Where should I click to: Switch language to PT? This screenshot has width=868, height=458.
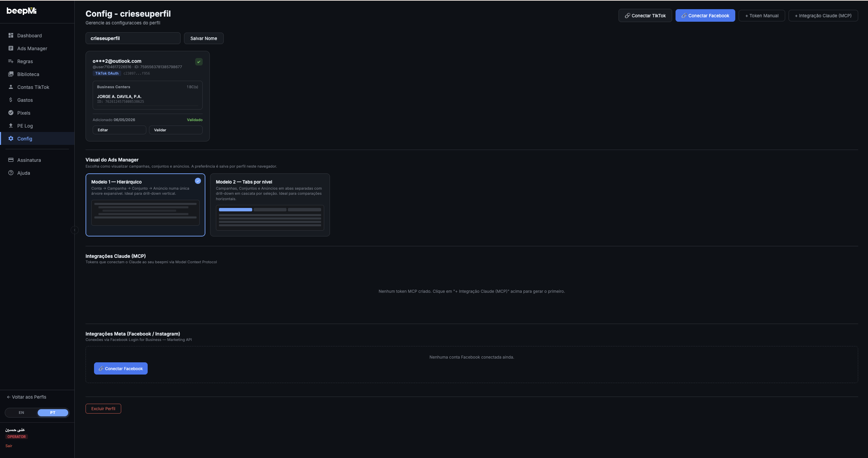click(53, 413)
